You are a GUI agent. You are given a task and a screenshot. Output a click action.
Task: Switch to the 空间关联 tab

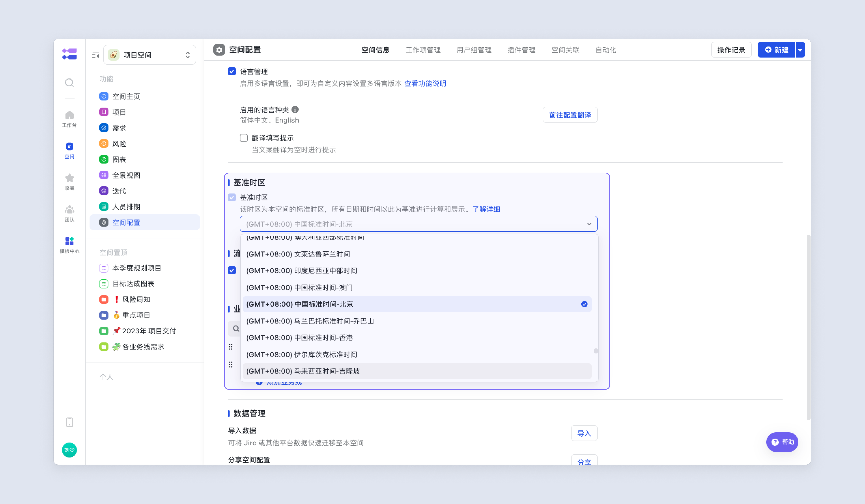[565, 50]
